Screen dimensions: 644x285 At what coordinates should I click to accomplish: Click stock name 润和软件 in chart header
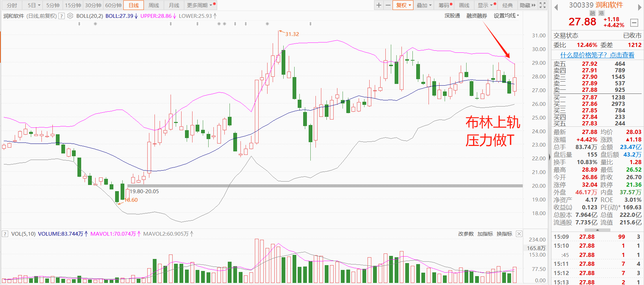(x=14, y=16)
